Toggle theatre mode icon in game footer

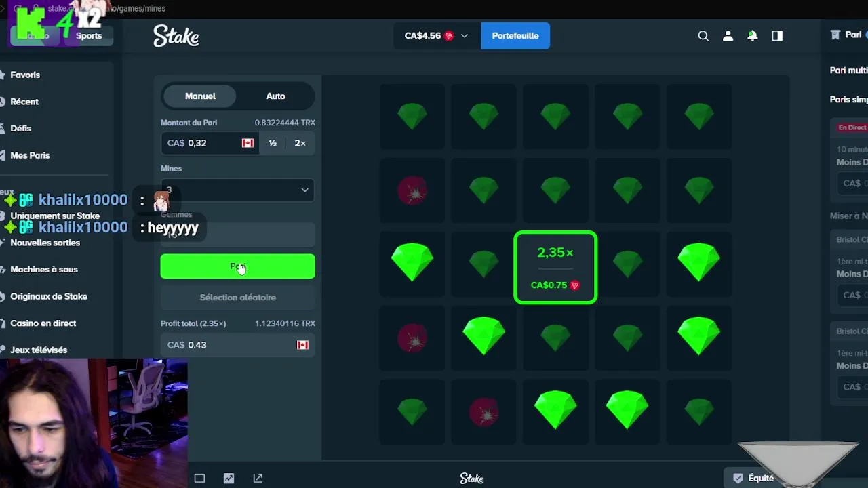coord(199,479)
